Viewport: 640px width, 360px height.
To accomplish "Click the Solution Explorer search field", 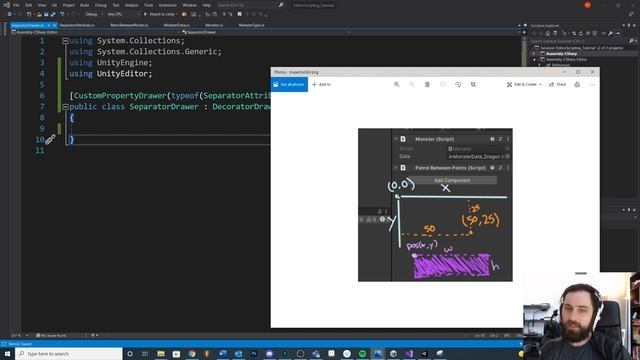I will tap(580, 41).
